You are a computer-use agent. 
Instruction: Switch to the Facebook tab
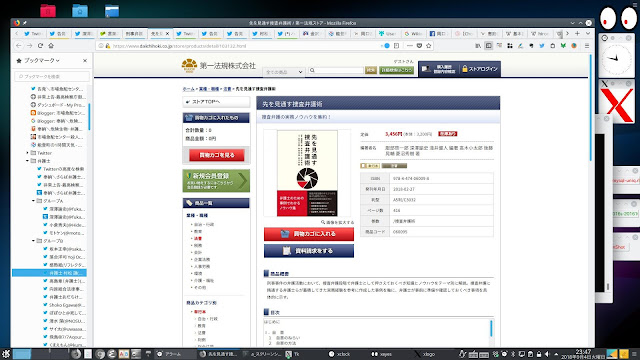438,33
